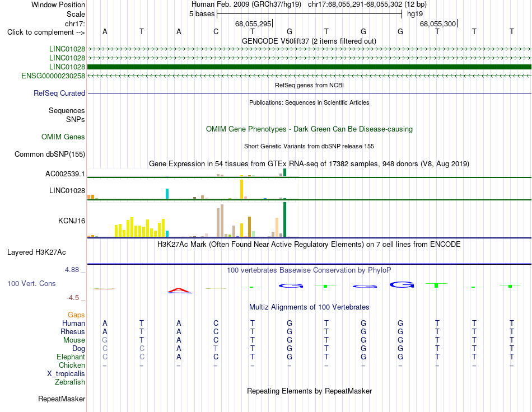The image size is (532, 412).
Task: Click the mismatched T in the Dog row
Action: (216, 349)
